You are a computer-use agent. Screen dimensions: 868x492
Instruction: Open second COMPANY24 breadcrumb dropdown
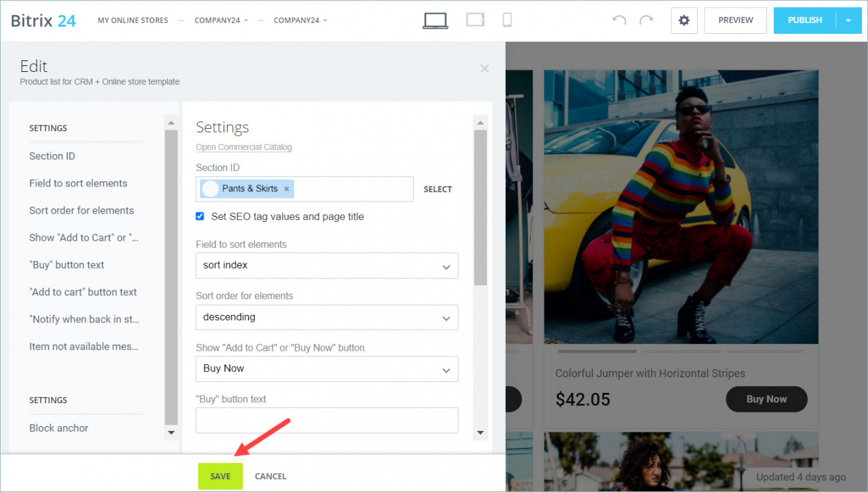(x=300, y=20)
